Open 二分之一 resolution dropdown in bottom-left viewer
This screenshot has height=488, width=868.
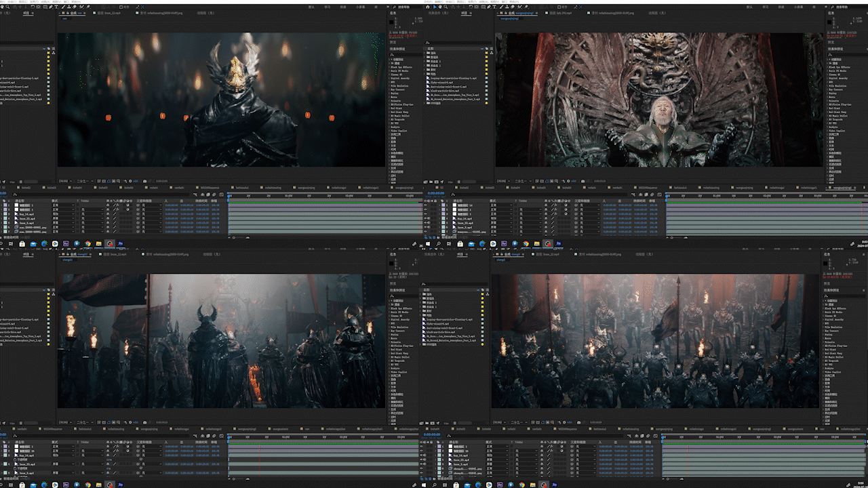84,422
